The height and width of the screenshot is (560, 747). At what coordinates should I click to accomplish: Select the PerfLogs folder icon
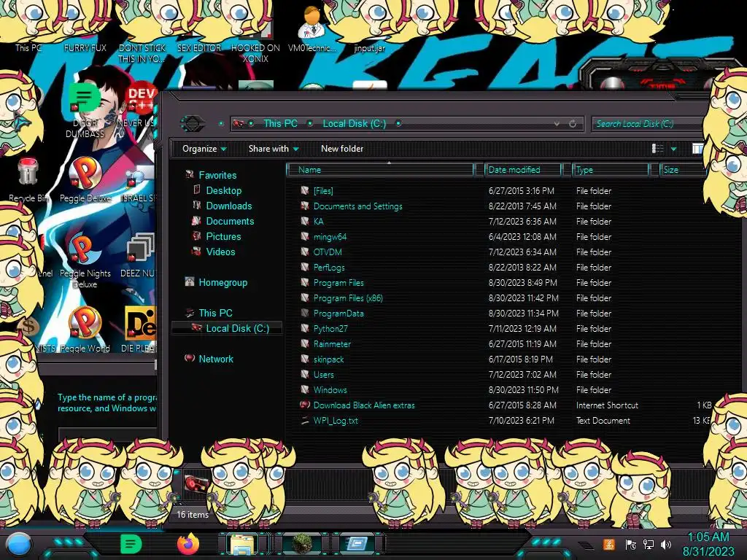[x=305, y=267]
